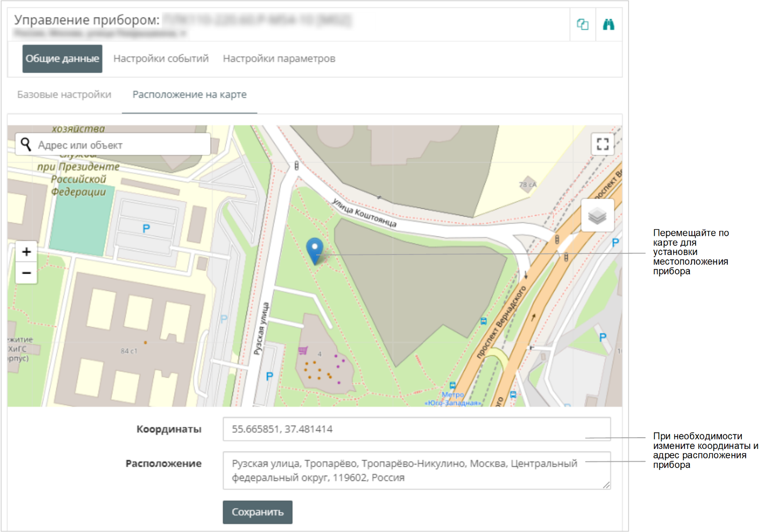Click the blue location marker pin

[315, 250]
